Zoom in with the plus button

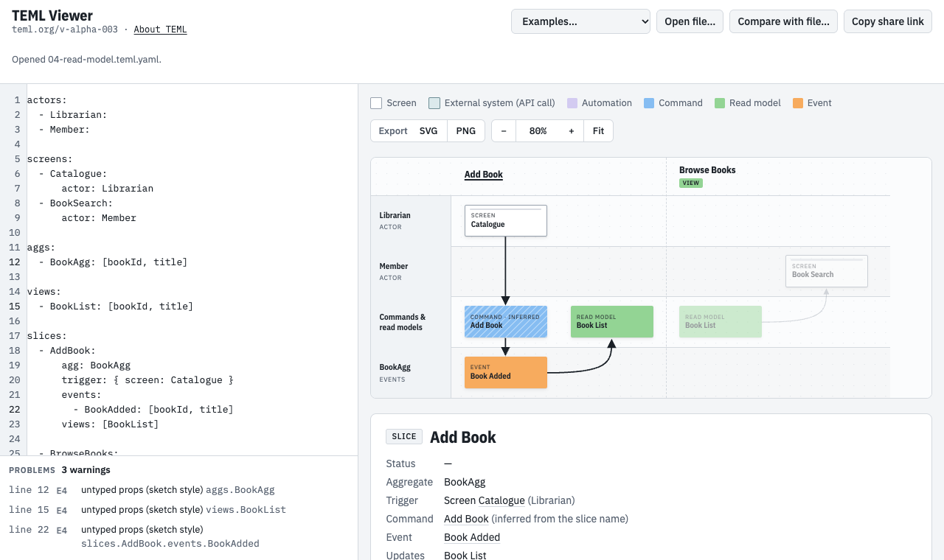coord(572,131)
